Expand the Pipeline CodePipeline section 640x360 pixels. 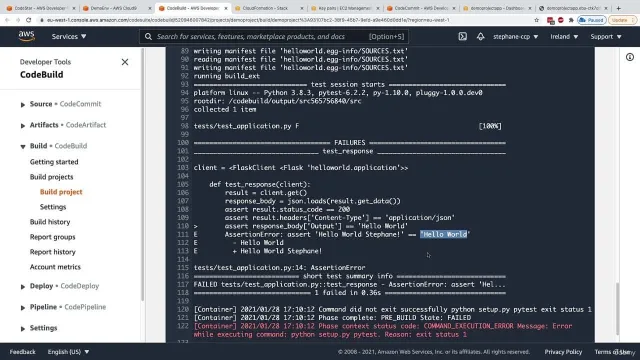point(23,307)
